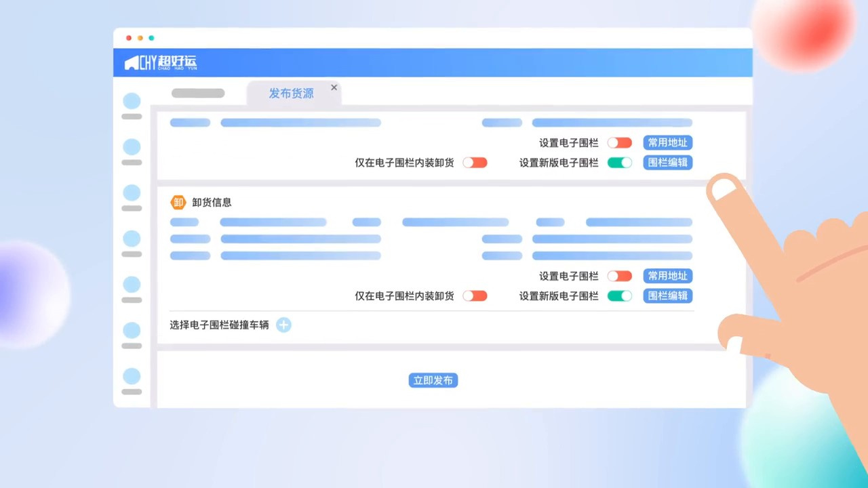This screenshot has height=488, width=868.
Task: Open 围栏编辑 in the 卸货信息 section
Action: (x=667, y=296)
